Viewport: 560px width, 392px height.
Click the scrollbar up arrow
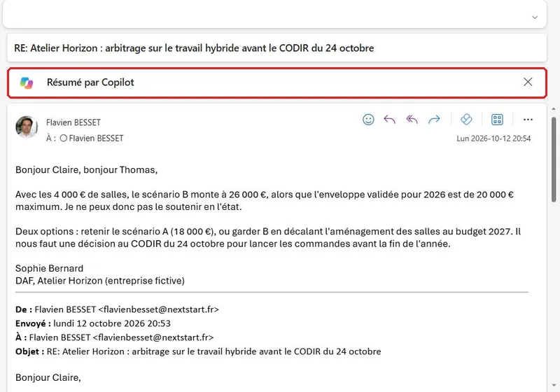point(554,109)
